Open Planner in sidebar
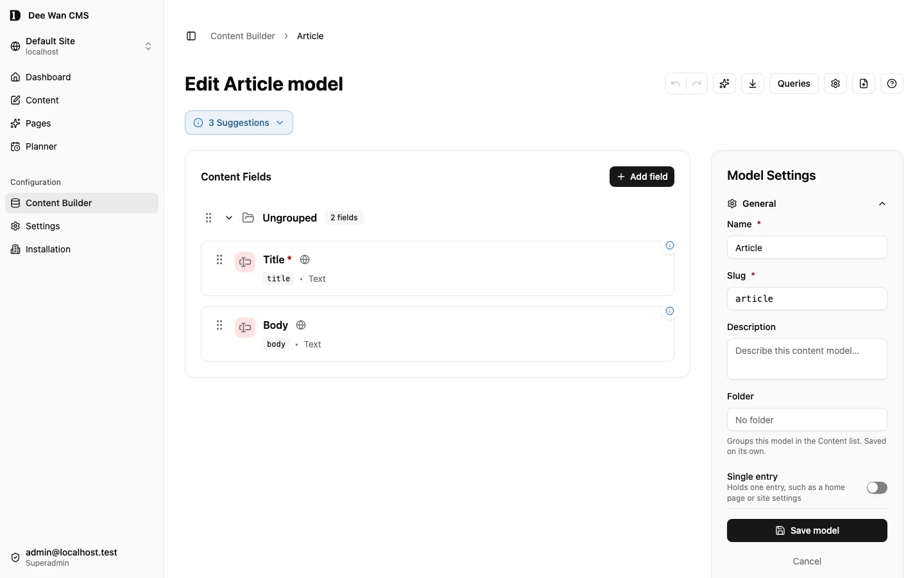 (x=82, y=146)
